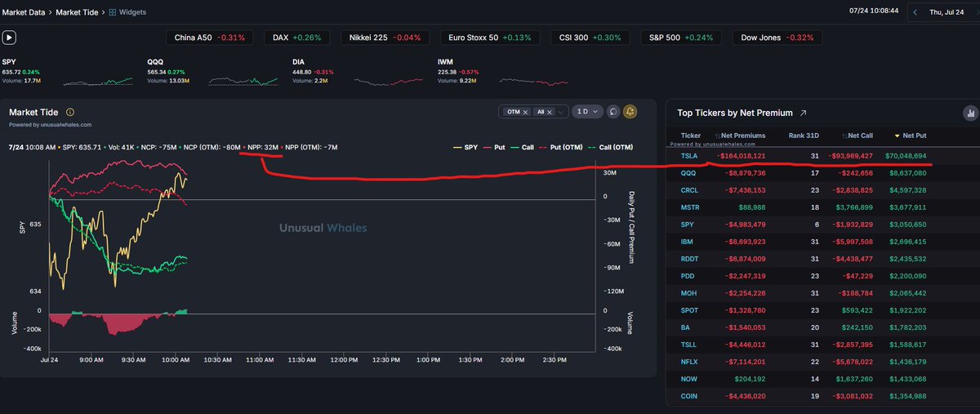Screen dimensions: 980x414
Task: Open the Market Data breadcrumb
Action: pyautogui.click(x=24, y=12)
